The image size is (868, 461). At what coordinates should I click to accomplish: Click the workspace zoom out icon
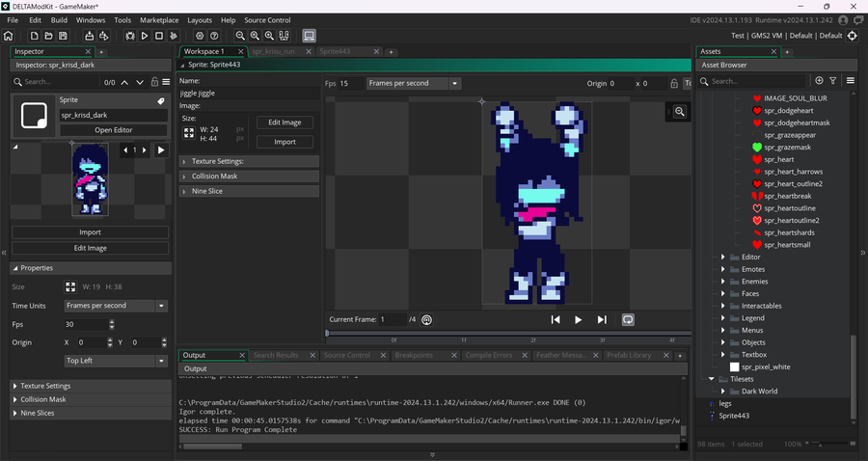(x=240, y=36)
